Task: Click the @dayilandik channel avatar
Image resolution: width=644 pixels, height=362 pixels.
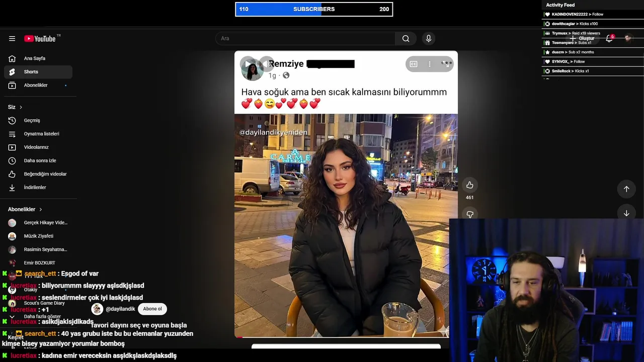Action: click(97, 309)
